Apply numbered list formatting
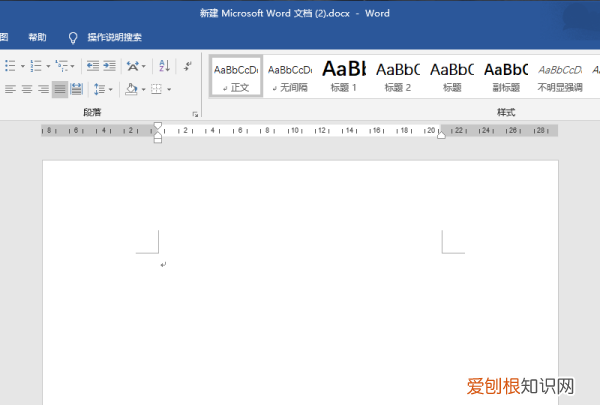The width and height of the screenshot is (600, 405). (x=36, y=66)
